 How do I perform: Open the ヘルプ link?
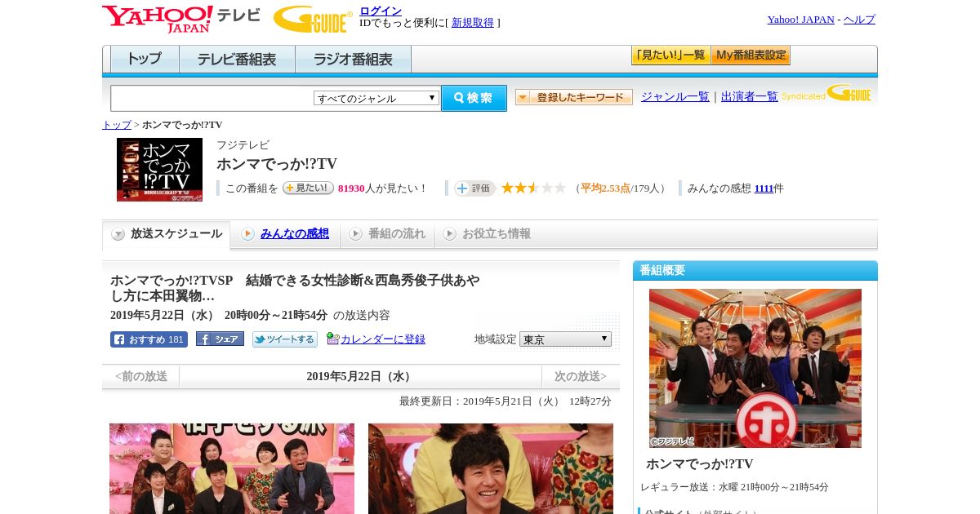(x=859, y=19)
